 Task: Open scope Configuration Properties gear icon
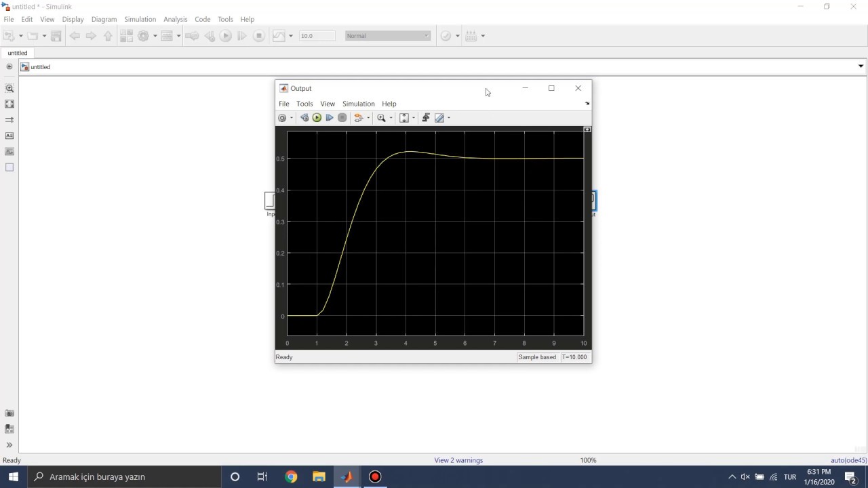point(282,118)
